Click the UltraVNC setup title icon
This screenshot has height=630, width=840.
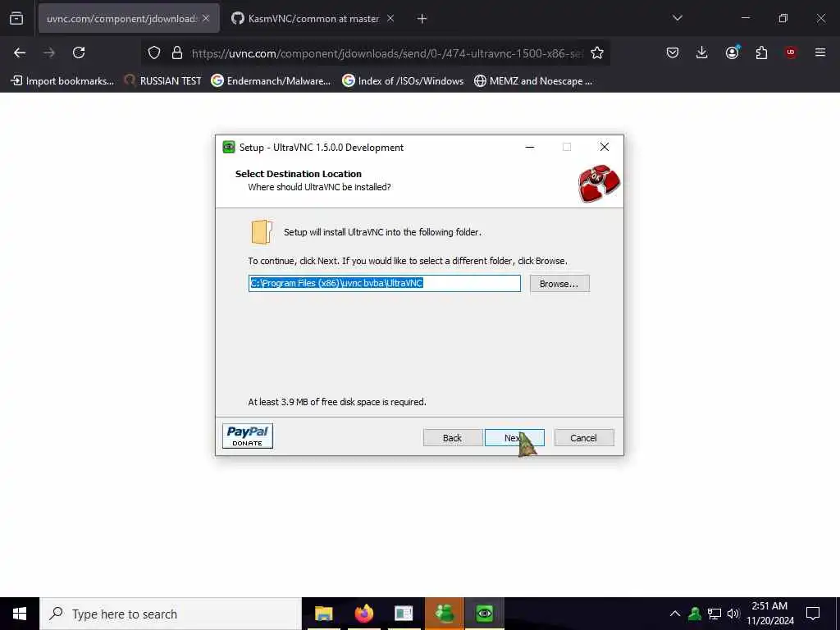229,148
